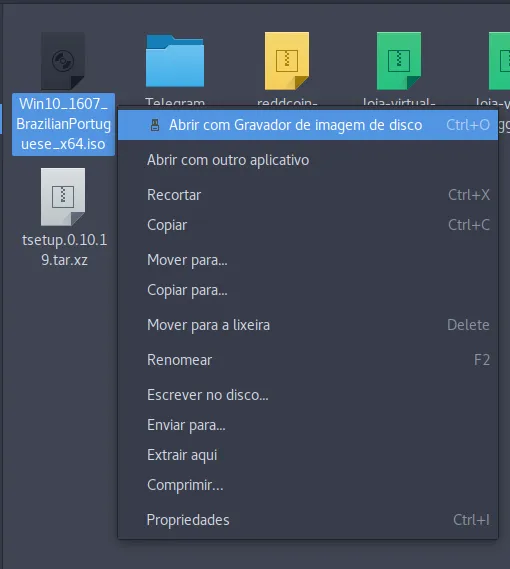This screenshot has width=510, height=569.
Task: Choose Renomear in the context menu
Action: 308,360
